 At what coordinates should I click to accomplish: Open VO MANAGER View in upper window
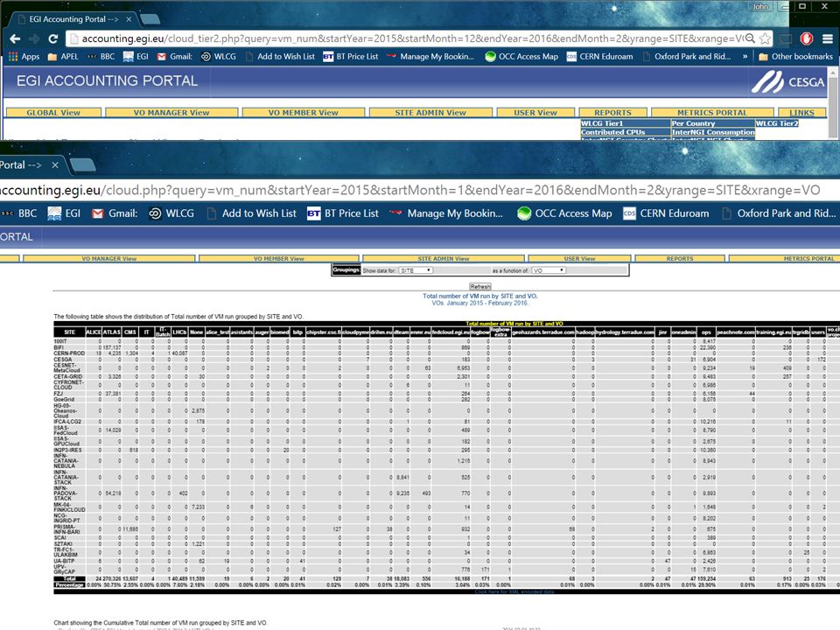coord(171,113)
